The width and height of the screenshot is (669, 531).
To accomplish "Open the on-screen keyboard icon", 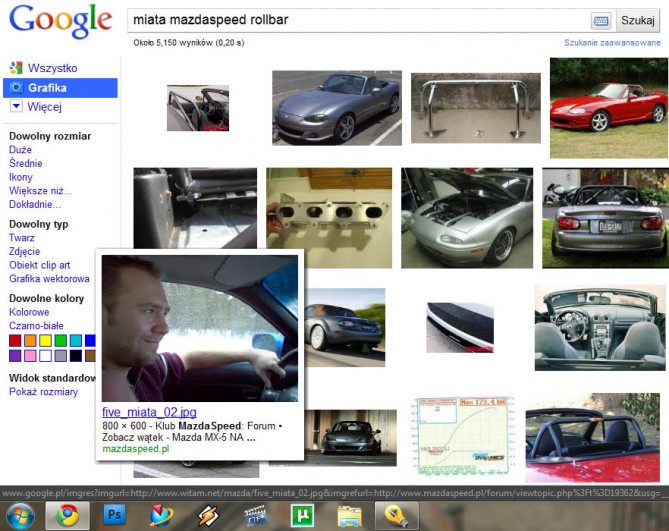I will pos(601,20).
